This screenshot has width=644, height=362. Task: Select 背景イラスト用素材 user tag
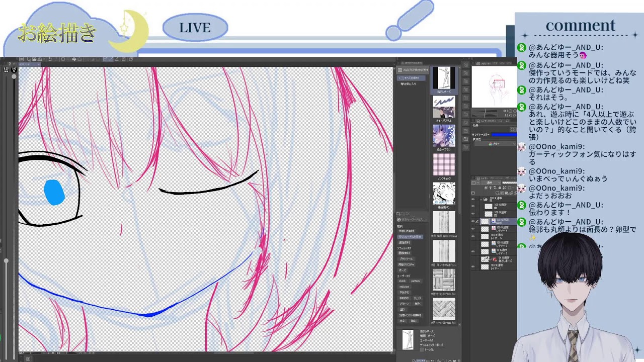[410, 315]
